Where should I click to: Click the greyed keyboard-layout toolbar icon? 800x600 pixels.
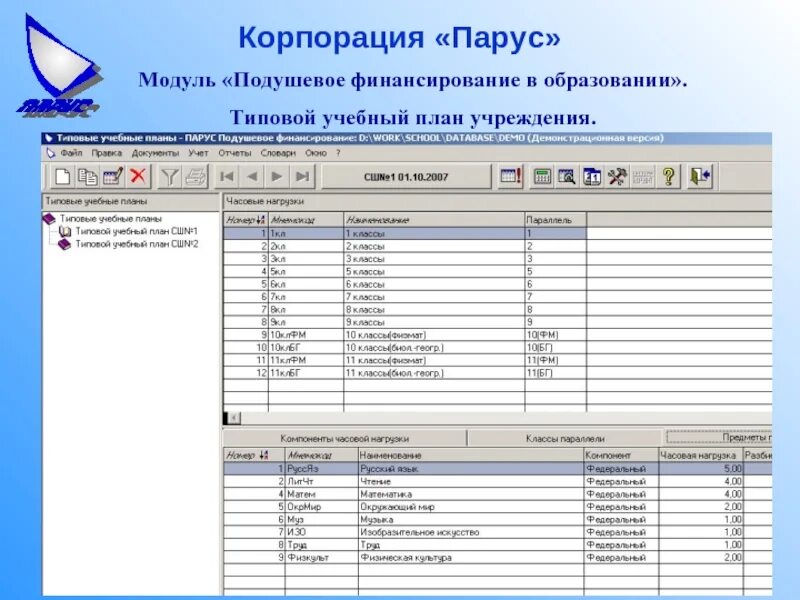[643, 177]
